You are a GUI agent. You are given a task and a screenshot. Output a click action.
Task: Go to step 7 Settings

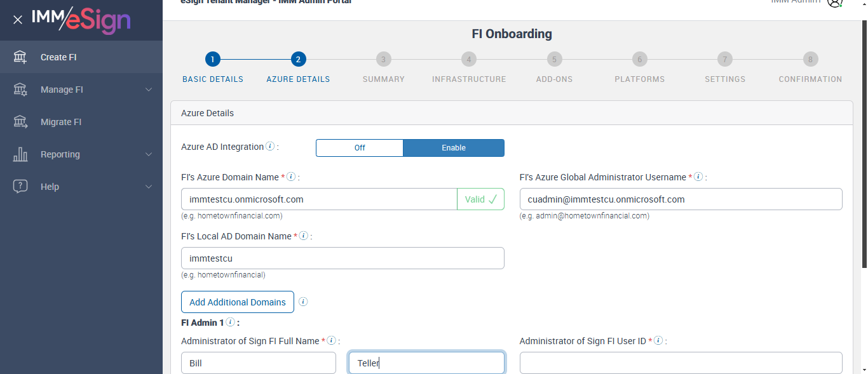click(x=725, y=60)
